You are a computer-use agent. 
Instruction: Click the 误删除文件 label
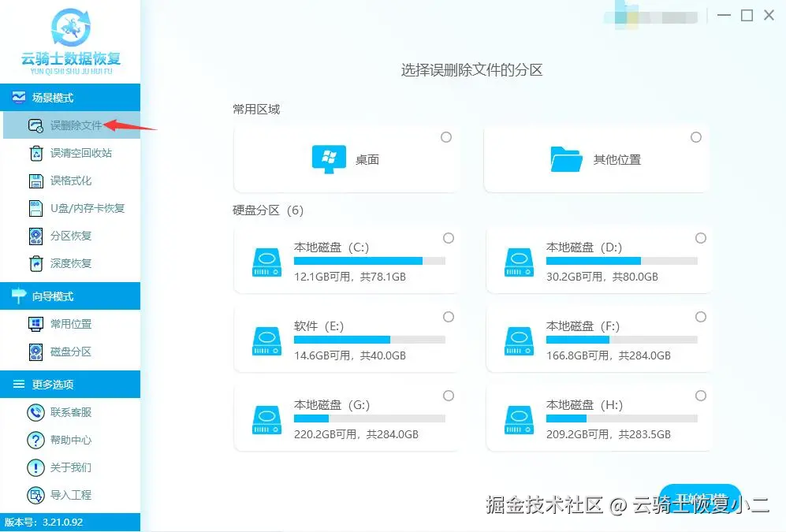click(x=76, y=125)
